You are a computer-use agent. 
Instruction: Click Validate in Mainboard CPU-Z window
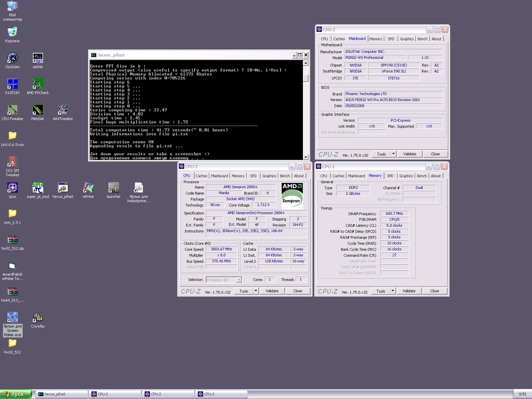click(x=410, y=154)
